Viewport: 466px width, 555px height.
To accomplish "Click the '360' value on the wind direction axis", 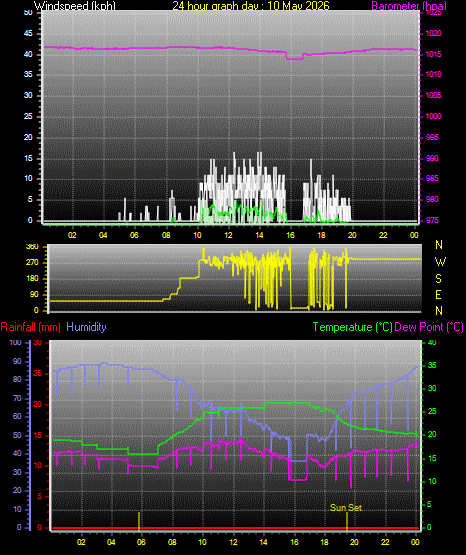I will tap(33, 247).
